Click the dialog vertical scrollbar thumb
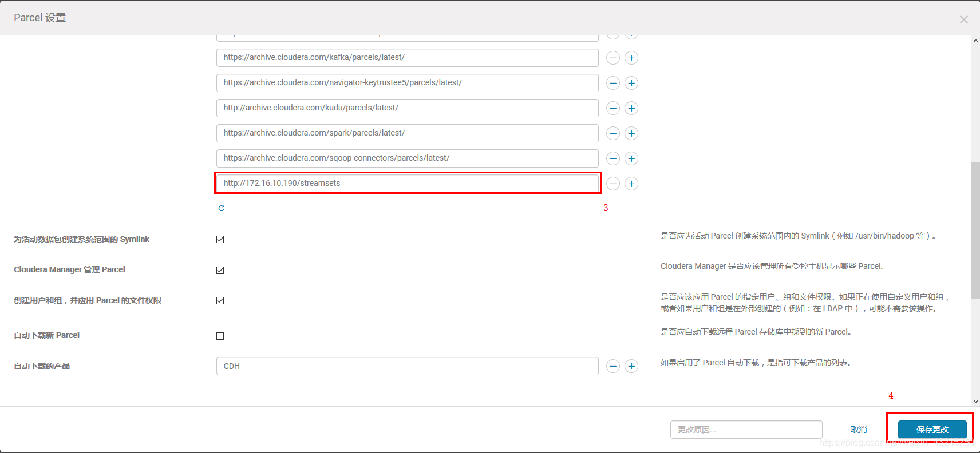Viewport: 980px width, 453px height. pos(975,230)
